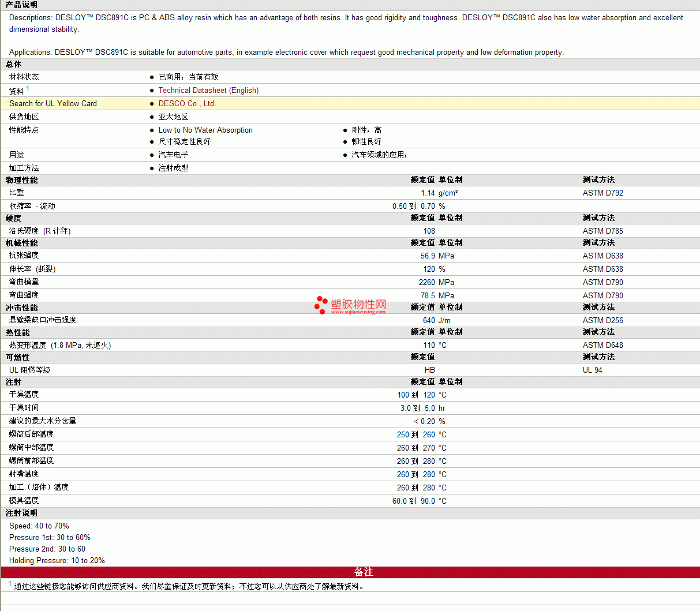Click the text Low to No Water Absorption
The width and height of the screenshot is (700, 611).
pos(205,130)
